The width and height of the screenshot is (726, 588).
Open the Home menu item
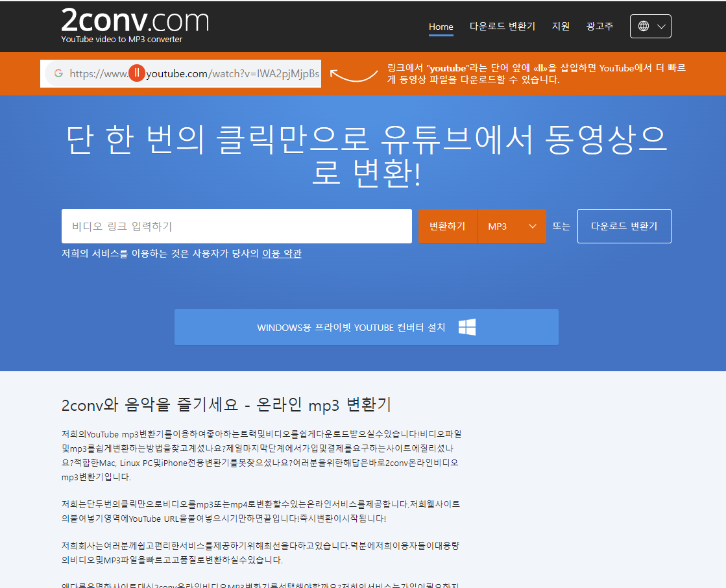[x=441, y=27]
